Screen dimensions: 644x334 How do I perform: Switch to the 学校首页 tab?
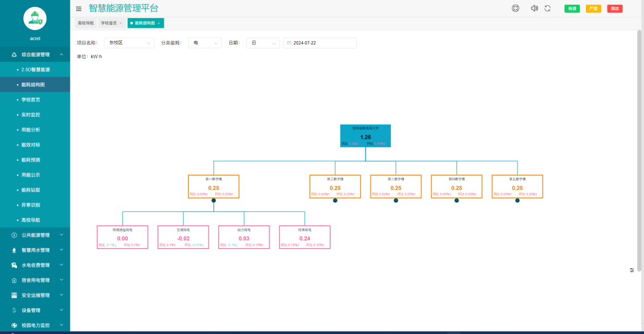pyautogui.click(x=109, y=23)
